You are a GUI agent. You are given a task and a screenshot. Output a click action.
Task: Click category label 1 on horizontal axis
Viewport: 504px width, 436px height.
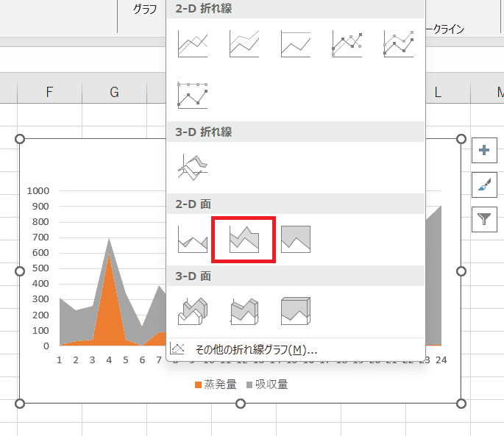pyautogui.click(x=60, y=360)
